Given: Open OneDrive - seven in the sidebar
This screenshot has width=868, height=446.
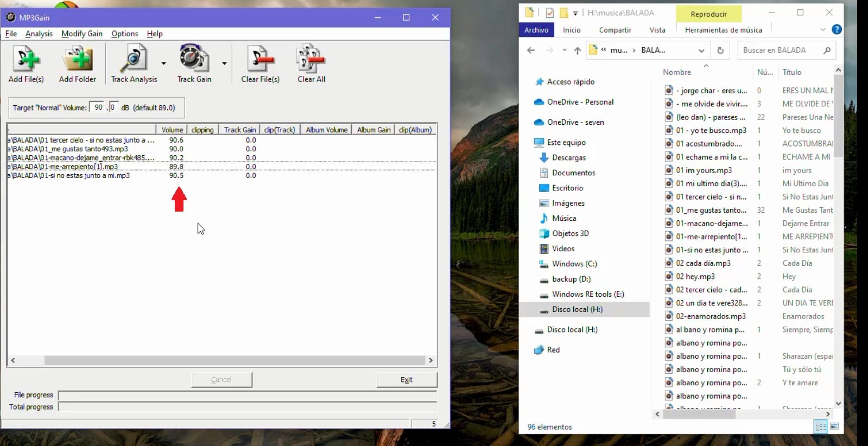Looking at the screenshot, I should click(575, 122).
